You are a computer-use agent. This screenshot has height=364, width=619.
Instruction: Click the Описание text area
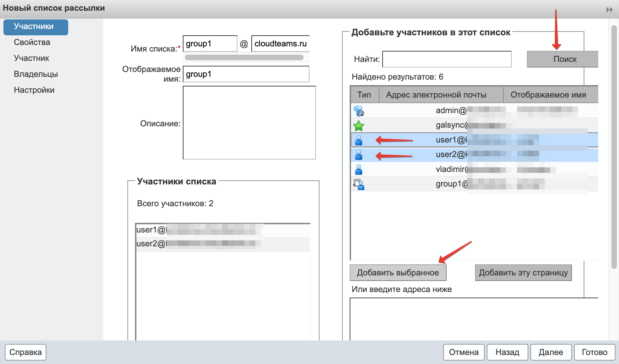click(249, 123)
